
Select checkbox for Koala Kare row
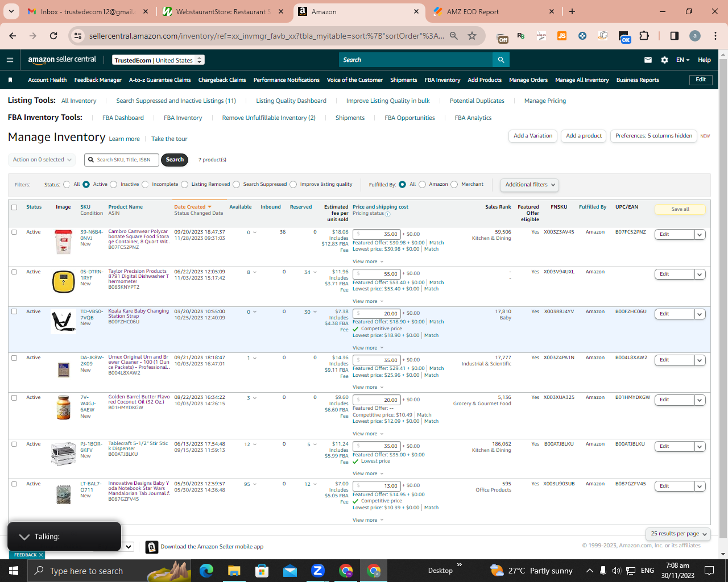point(14,311)
